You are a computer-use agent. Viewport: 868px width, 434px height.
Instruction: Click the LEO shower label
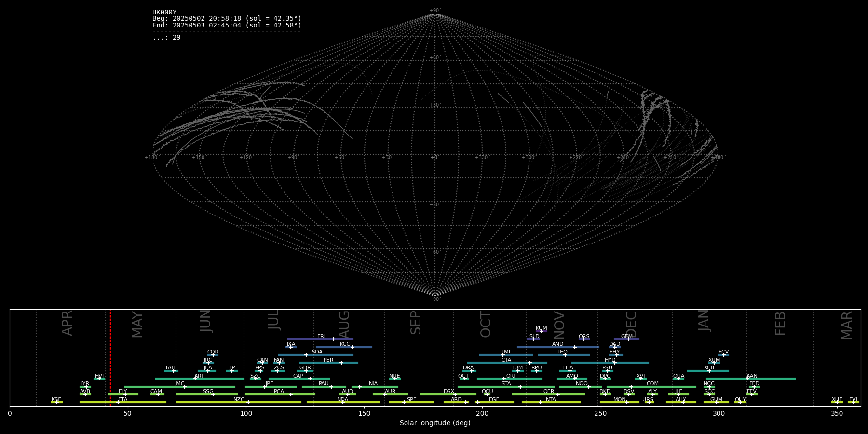(562, 352)
